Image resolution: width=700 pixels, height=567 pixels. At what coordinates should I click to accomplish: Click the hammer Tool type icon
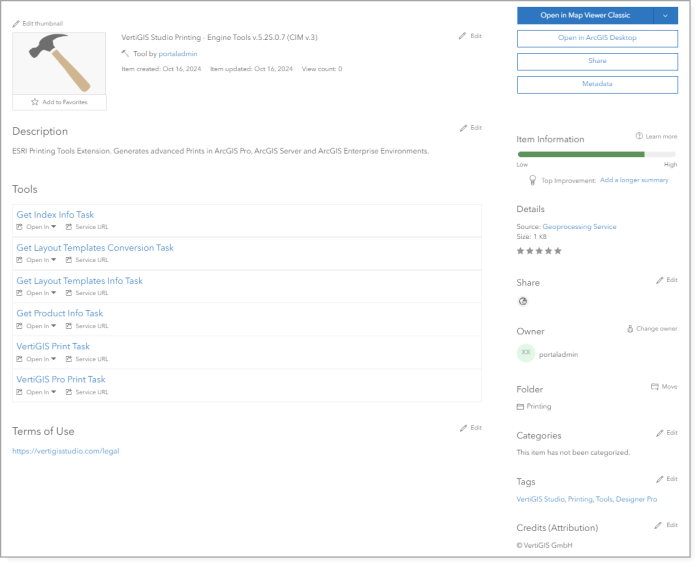[125, 54]
